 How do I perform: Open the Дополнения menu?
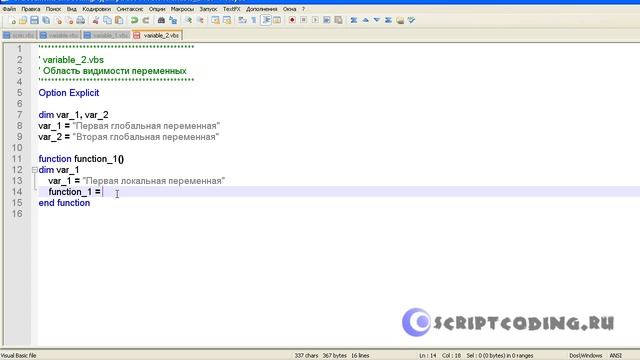(261, 9)
